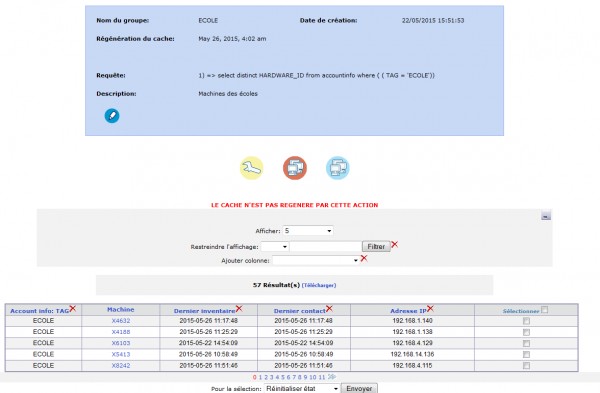Click red X beside Ajouter colonne dropdown
The height and width of the screenshot is (393, 600).
pyautogui.click(x=364, y=258)
